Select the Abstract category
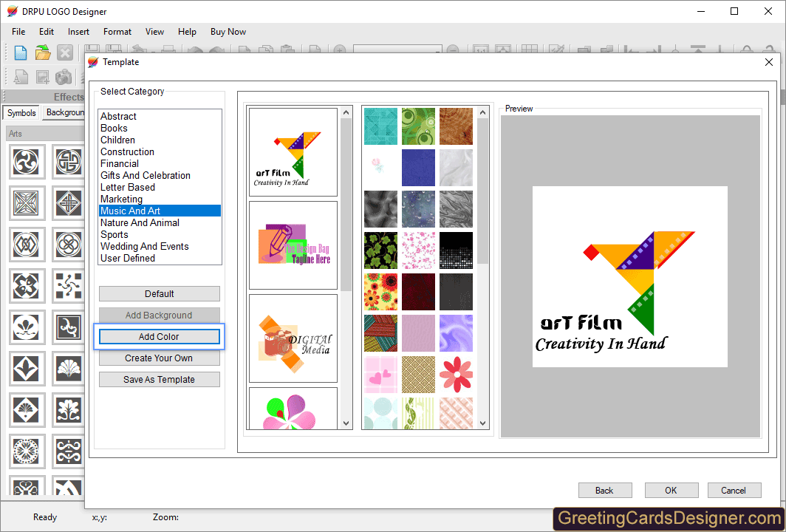 [119, 116]
